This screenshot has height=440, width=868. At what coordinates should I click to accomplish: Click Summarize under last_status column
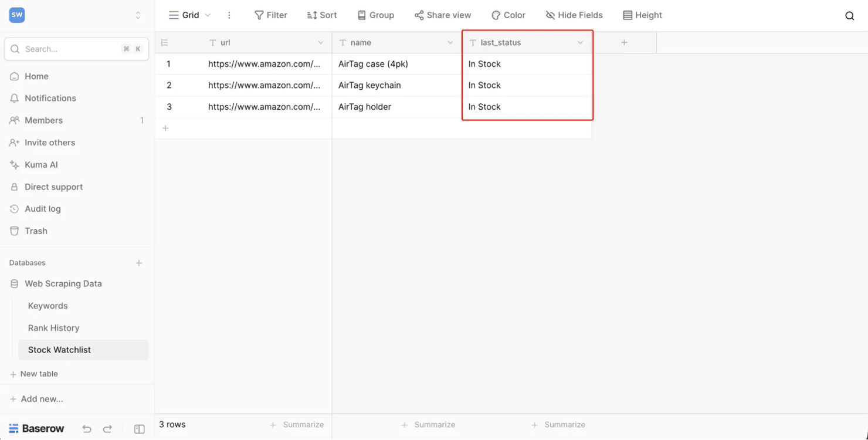558,425
